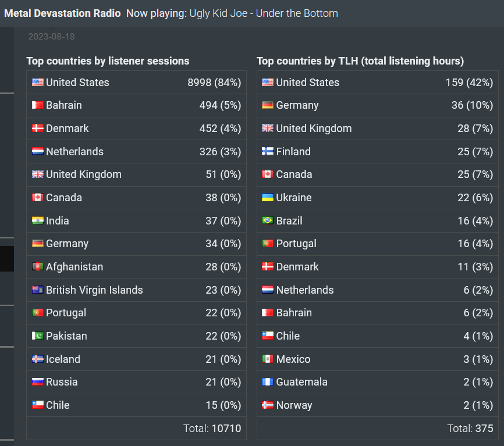Open the Metal Devastation Radio title
504x446 pixels.
pos(62,13)
